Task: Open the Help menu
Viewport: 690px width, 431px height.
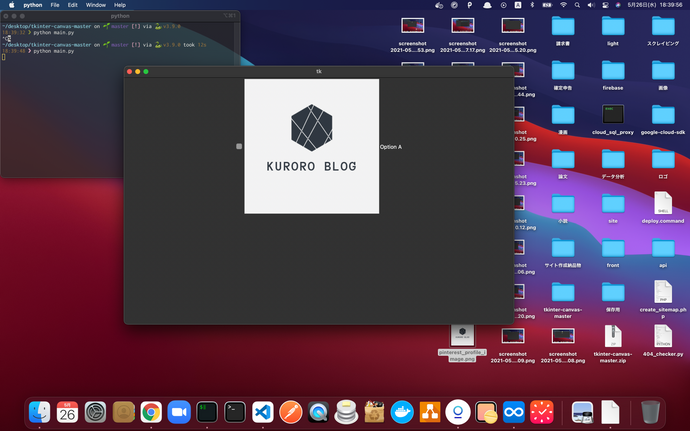Action: [120, 5]
